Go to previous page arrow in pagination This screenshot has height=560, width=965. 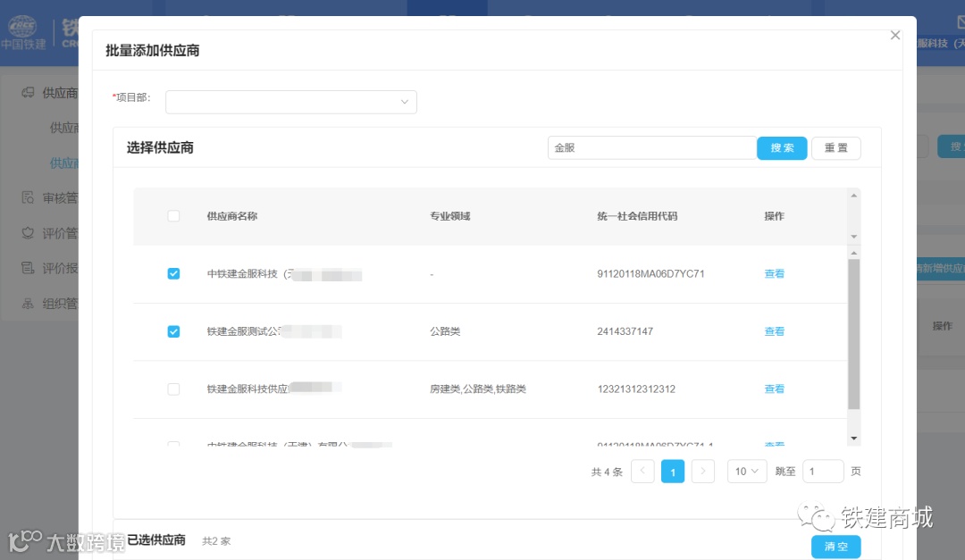[642, 472]
